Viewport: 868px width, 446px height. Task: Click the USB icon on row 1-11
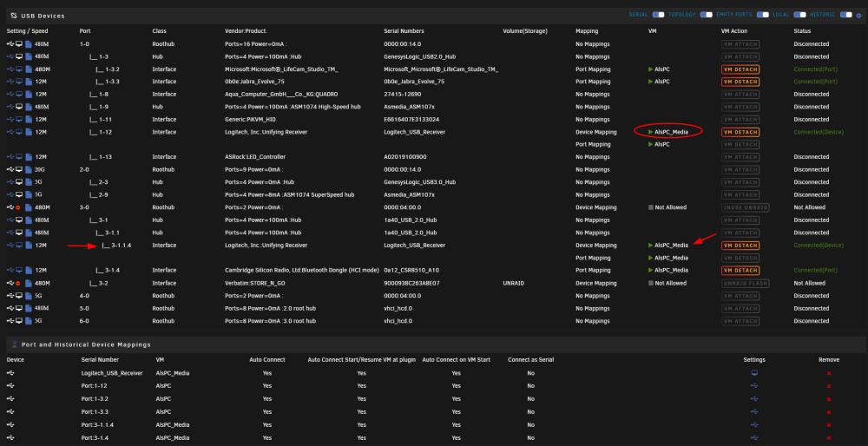click(x=10, y=120)
